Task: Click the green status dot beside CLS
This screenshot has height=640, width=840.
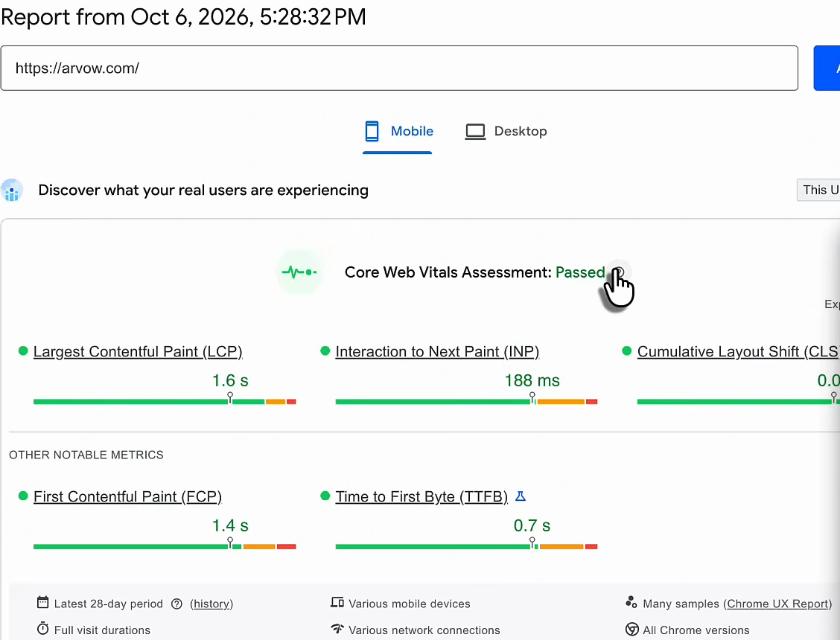Action: (627, 351)
